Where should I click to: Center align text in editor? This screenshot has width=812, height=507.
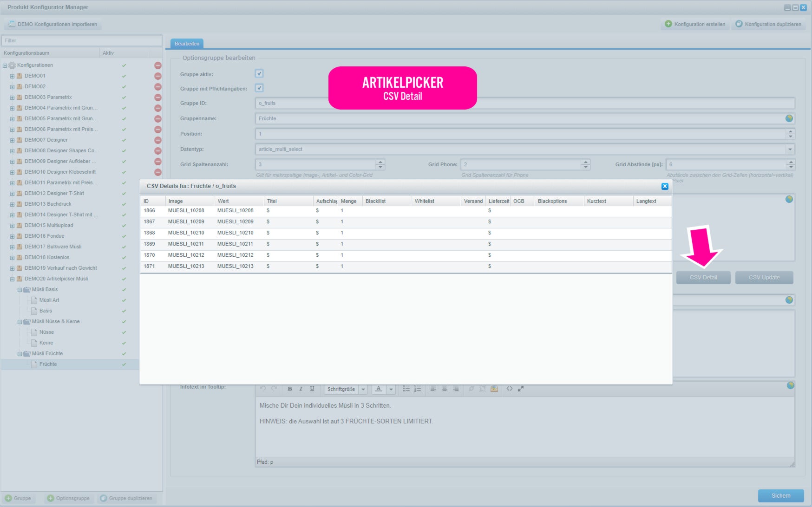445,389
